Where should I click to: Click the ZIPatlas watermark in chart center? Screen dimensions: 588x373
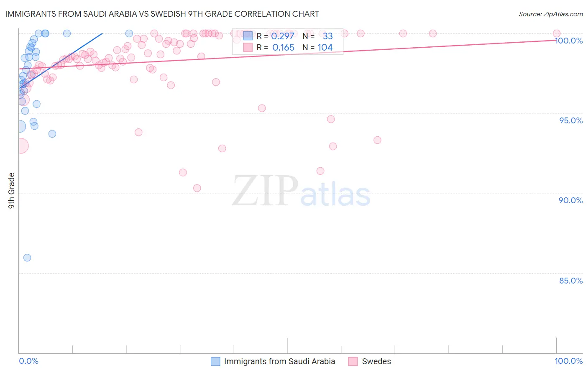301,191
